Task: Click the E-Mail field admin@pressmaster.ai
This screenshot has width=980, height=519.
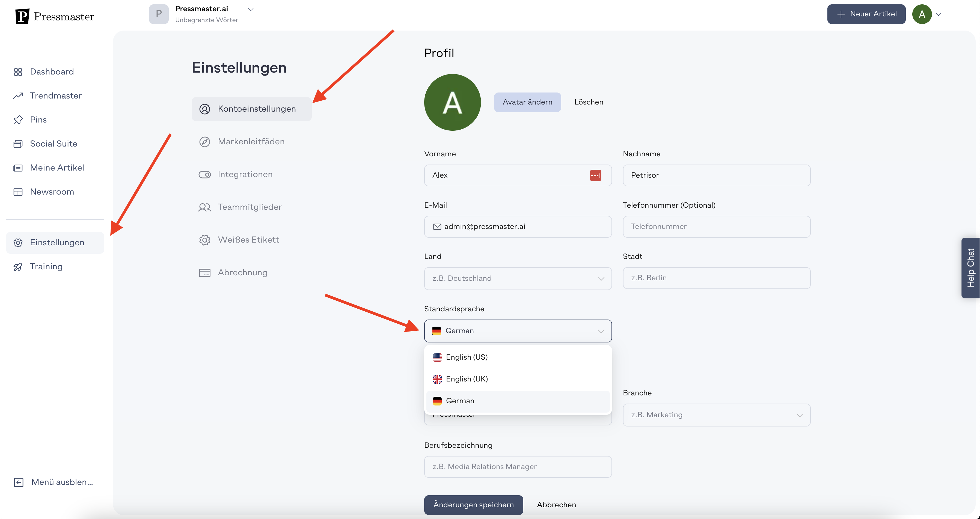Action: (x=518, y=226)
